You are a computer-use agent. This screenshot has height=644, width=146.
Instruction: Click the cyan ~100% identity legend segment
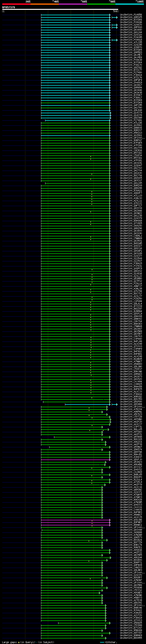(130, 4)
